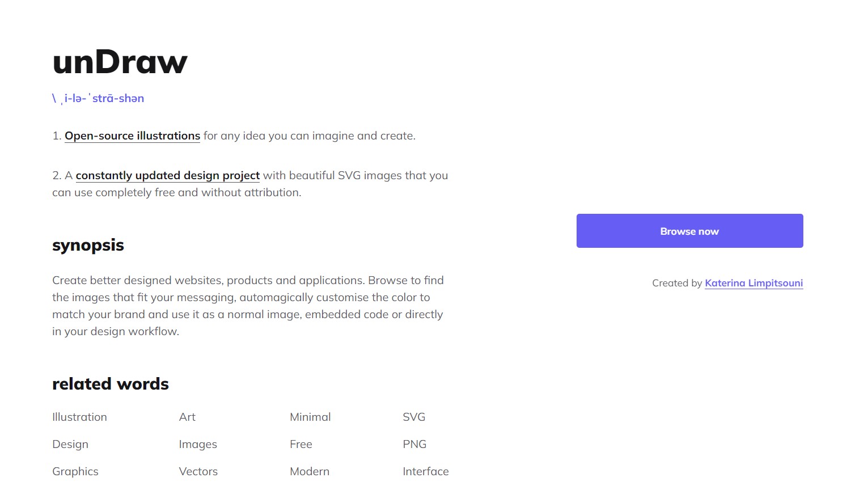Click the related word Images
Screen dimensions: 868x503
click(x=198, y=445)
